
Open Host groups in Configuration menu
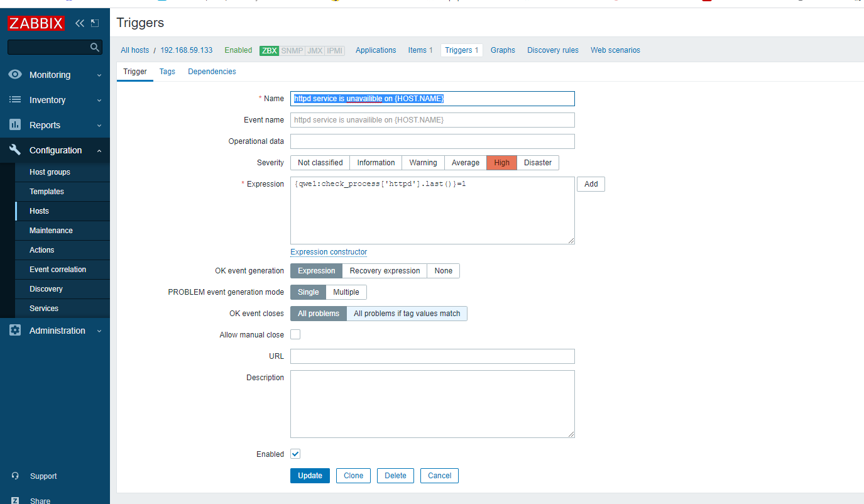tap(62, 172)
